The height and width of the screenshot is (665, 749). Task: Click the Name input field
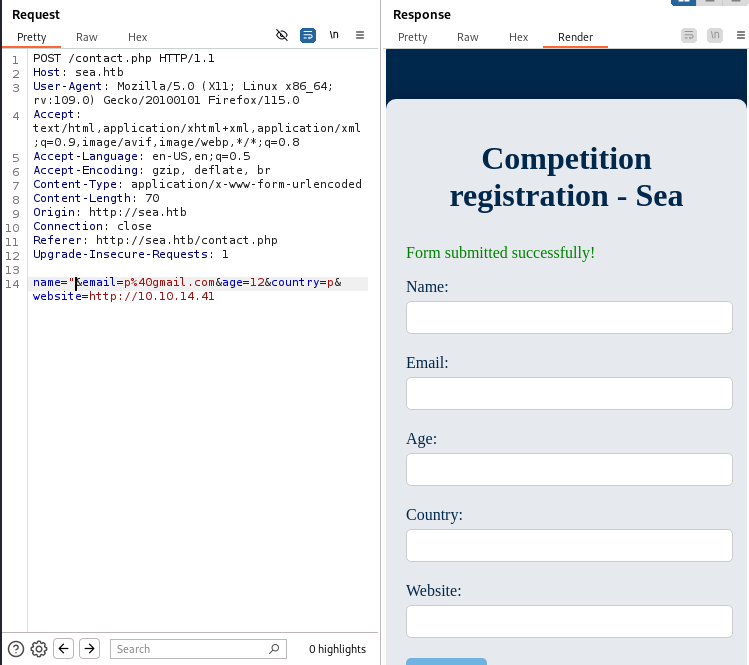[x=569, y=318]
